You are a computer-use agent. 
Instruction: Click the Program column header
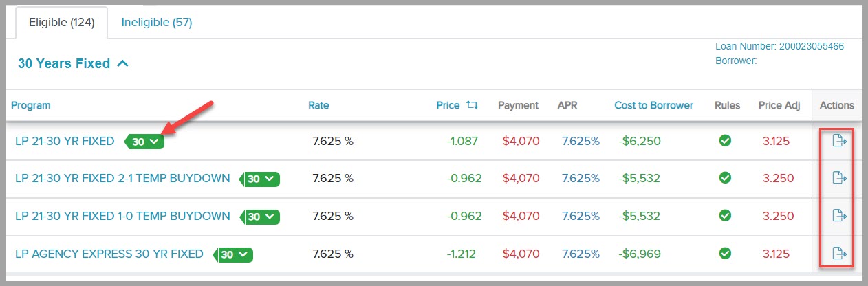pyautogui.click(x=31, y=105)
